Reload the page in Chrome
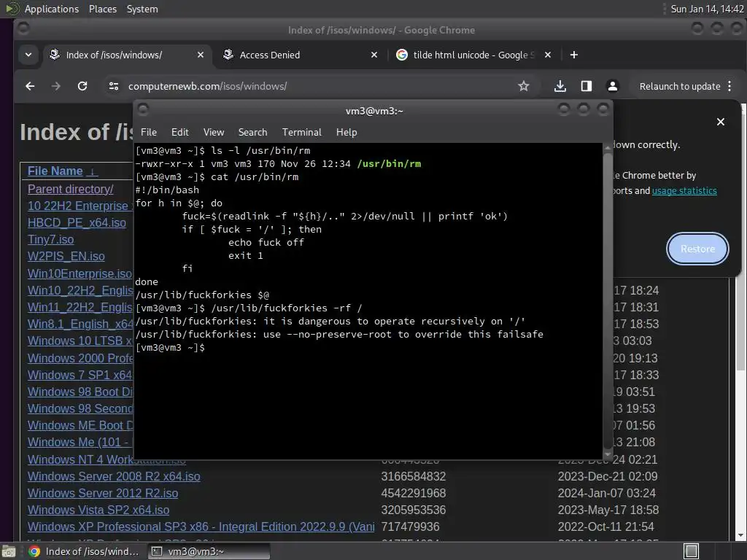 pyautogui.click(x=82, y=86)
